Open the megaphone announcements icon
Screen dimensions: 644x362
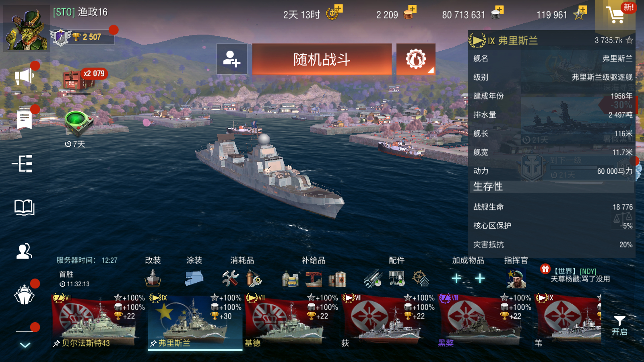coord(24,76)
